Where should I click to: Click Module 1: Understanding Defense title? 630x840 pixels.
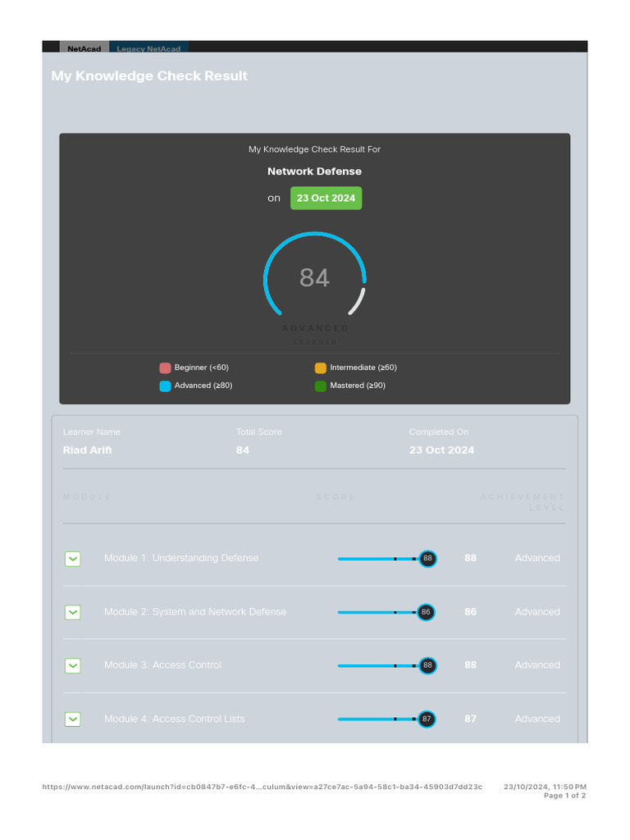pos(181,558)
